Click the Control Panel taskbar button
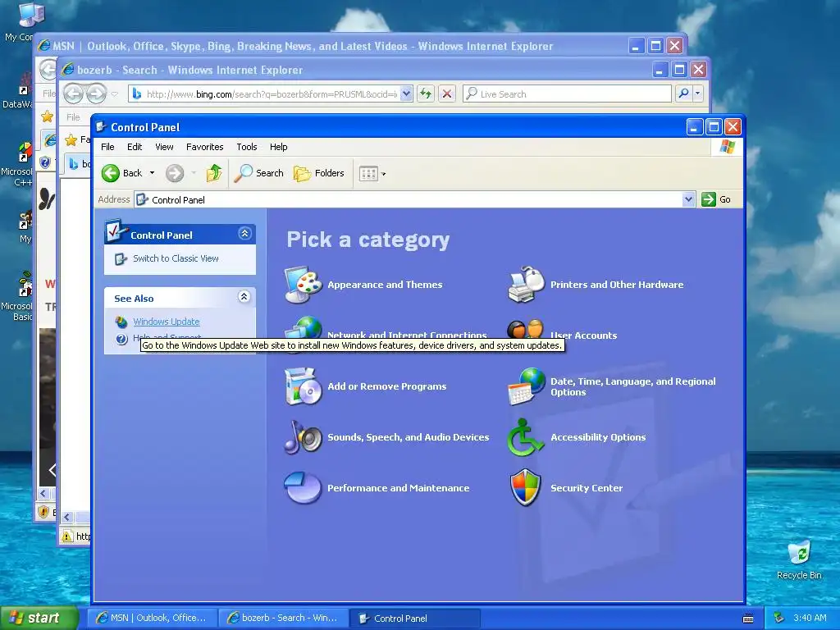Screen dimensions: 840x630 (414, 618)
